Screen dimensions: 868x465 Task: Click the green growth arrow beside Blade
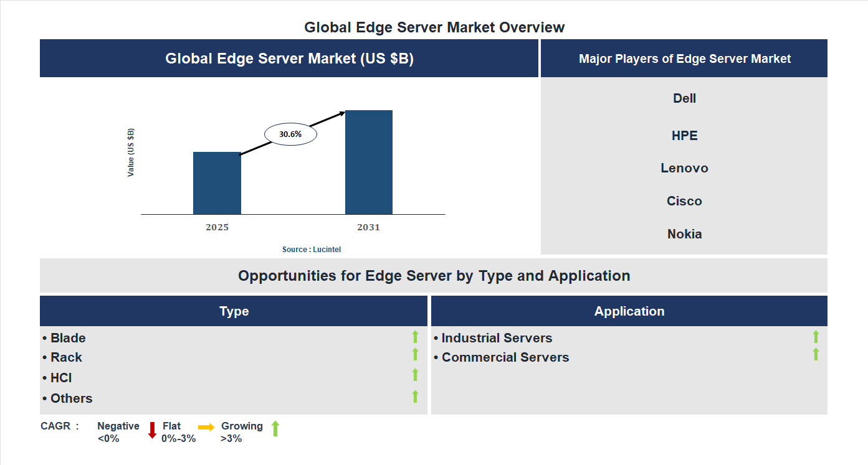point(415,337)
